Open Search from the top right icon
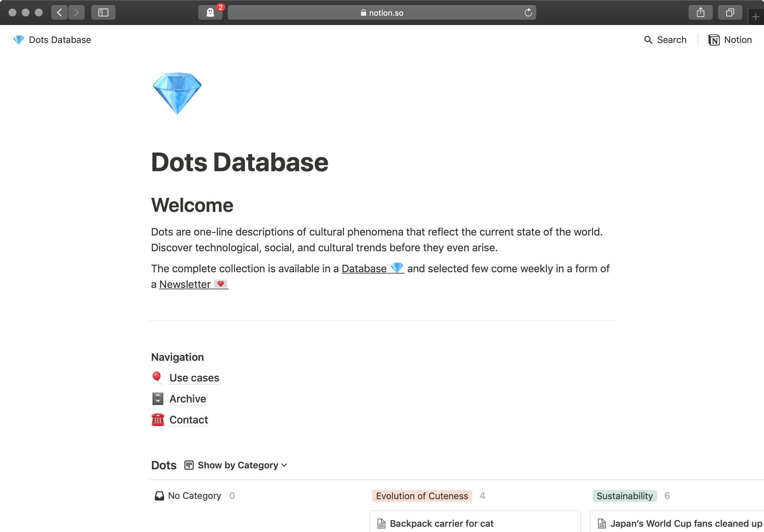The width and height of the screenshot is (764, 532). tap(666, 40)
